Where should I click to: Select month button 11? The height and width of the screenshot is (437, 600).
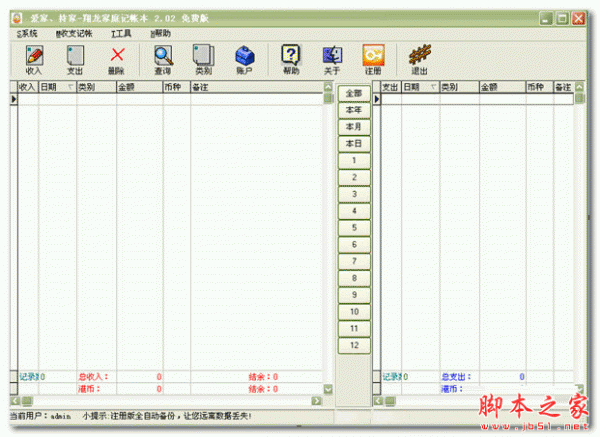[354, 329]
